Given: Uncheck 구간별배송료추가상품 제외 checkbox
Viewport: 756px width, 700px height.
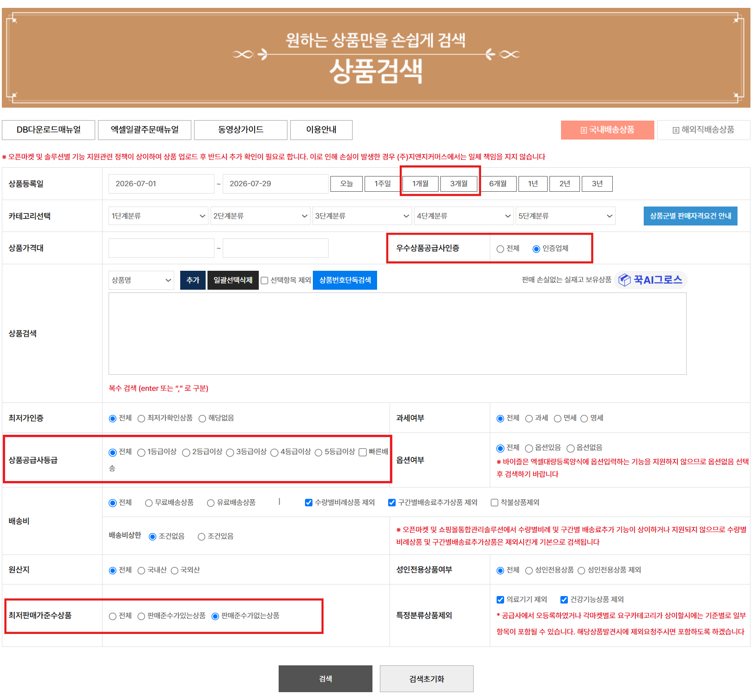Looking at the screenshot, I should [x=392, y=503].
